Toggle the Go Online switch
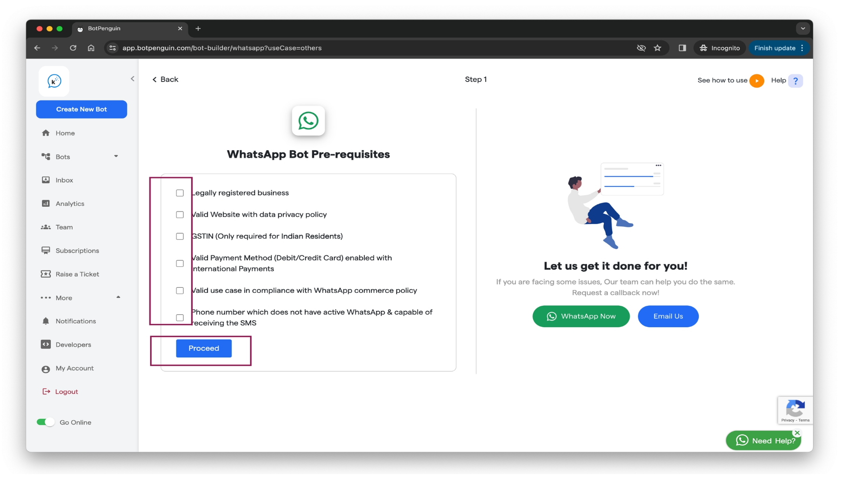 pos(46,422)
